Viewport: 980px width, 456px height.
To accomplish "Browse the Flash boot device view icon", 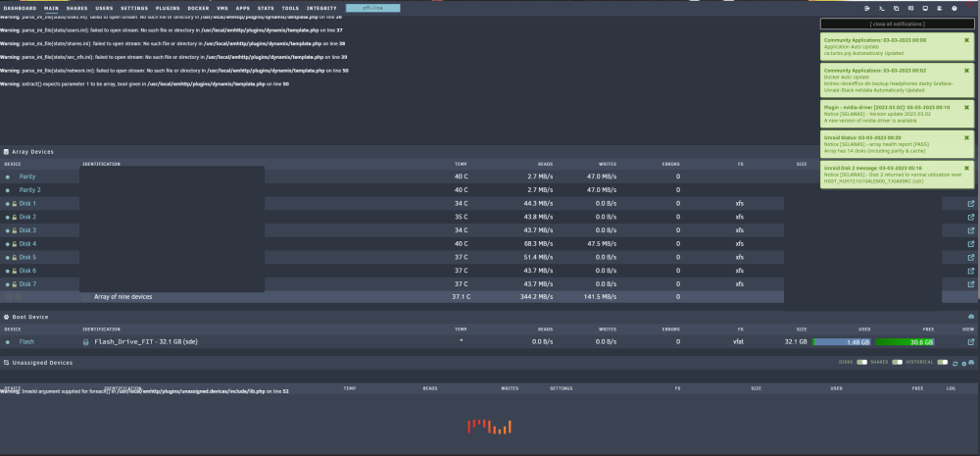I will point(970,341).
